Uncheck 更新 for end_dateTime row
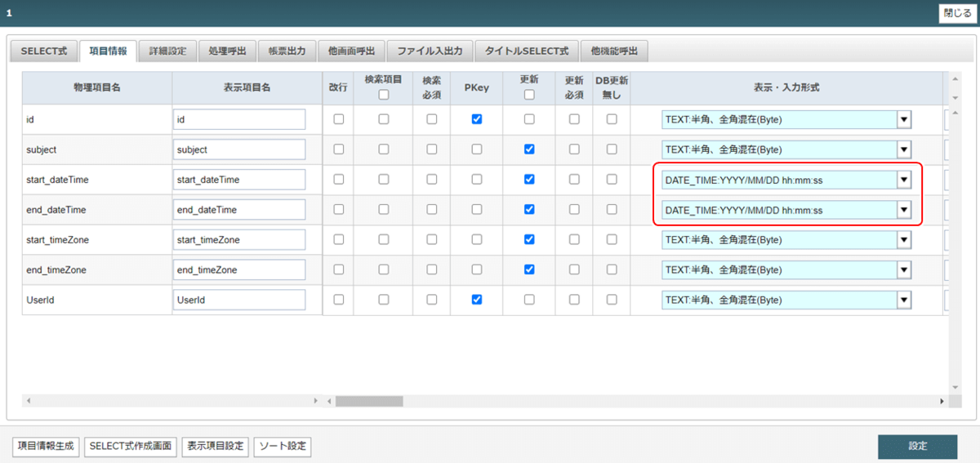The image size is (980, 463). pyautogui.click(x=529, y=209)
